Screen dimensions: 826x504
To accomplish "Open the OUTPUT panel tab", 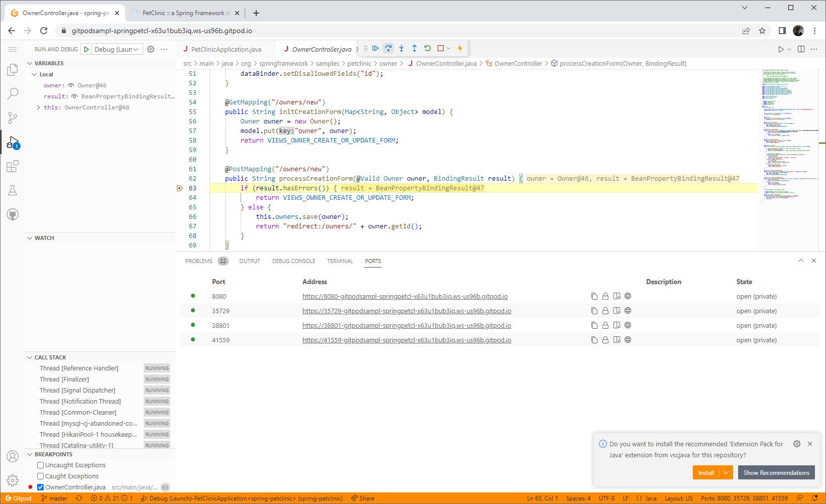I will pos(250,261).
